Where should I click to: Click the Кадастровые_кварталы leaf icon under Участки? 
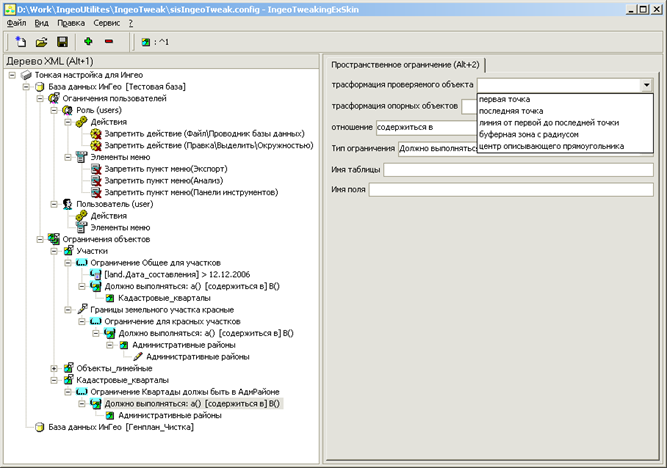[110, 298]
